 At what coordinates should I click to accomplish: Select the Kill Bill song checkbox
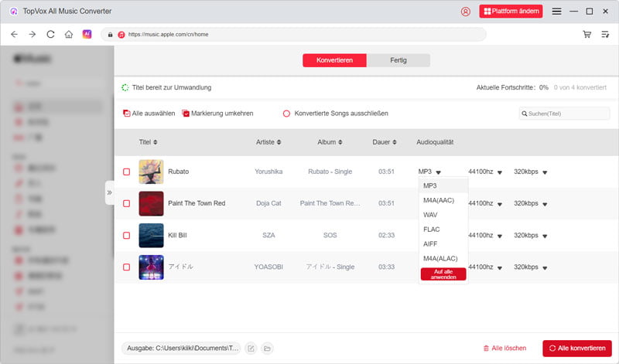[x=126, y=235]
